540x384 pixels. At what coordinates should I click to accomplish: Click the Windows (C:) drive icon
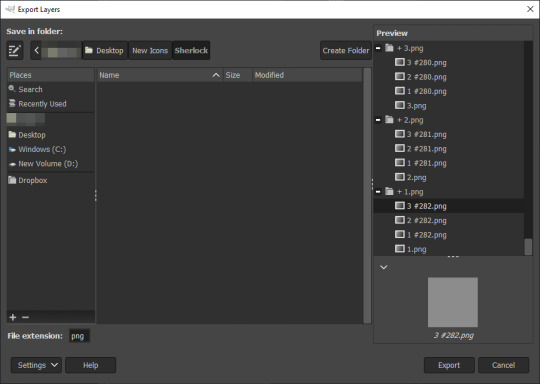(x=12, y=149)
